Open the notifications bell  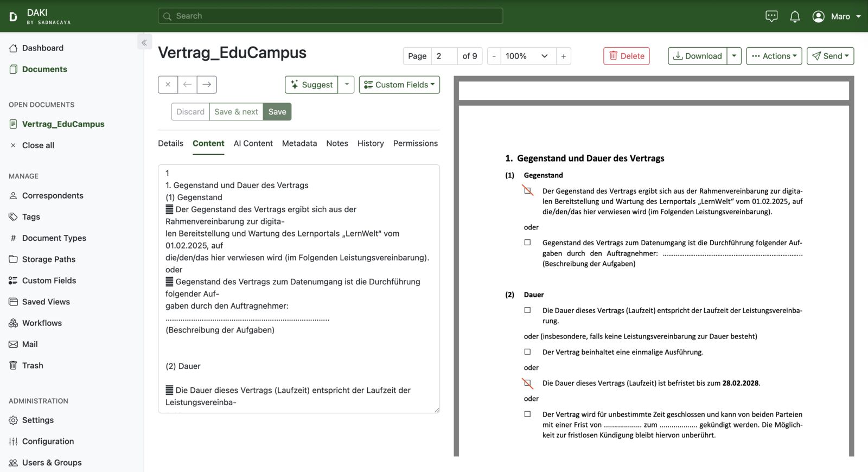click(795, 16)
